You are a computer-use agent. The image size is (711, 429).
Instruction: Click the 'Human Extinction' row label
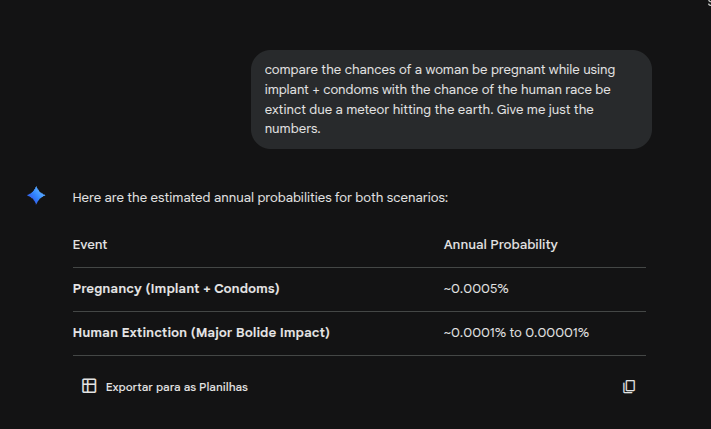130,333
